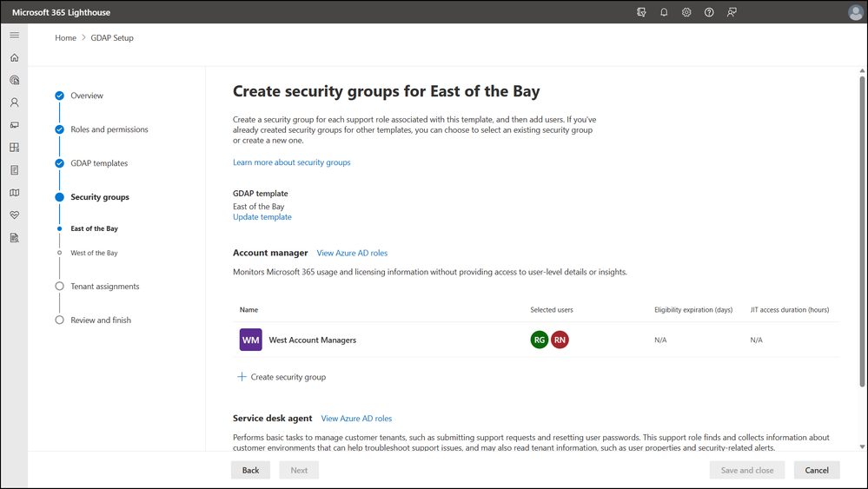This screenshot has height=489, width=868.
Task: Open the account profile avatar
Action: click(x=855, y=12)
